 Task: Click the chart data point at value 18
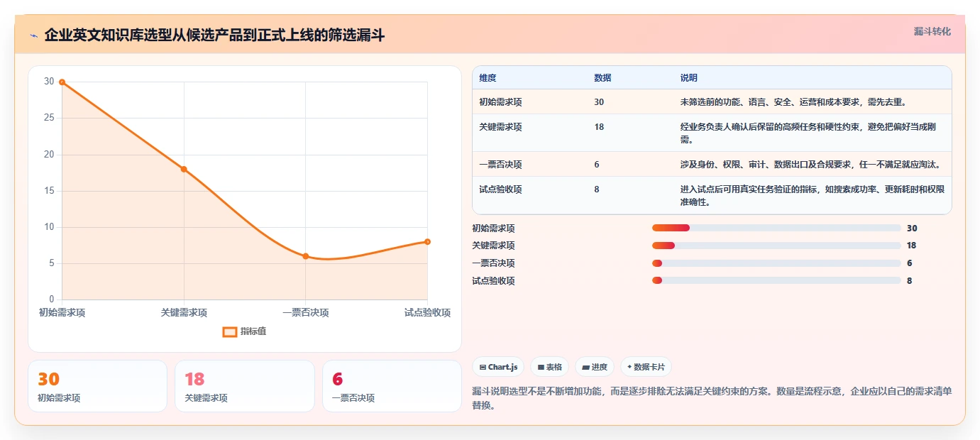coord(184,169)
